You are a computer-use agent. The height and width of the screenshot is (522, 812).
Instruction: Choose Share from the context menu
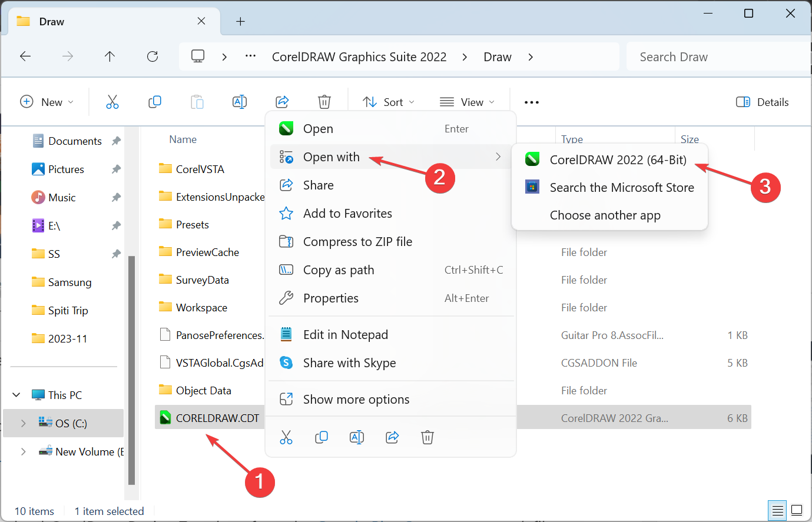click(x=391, y=185)
